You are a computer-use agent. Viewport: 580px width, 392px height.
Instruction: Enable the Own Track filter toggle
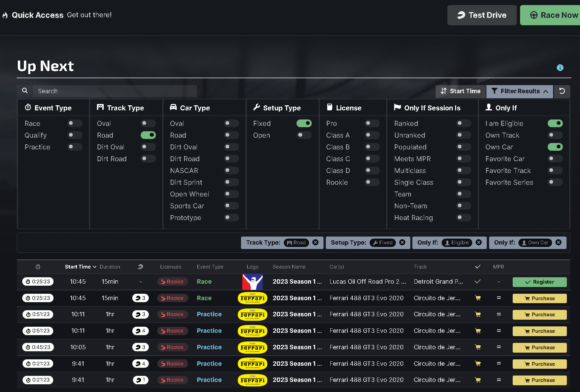pos(555,135)
